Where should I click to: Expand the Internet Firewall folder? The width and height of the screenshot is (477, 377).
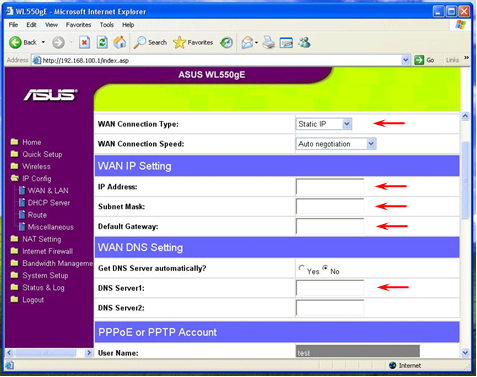[42, 251]
